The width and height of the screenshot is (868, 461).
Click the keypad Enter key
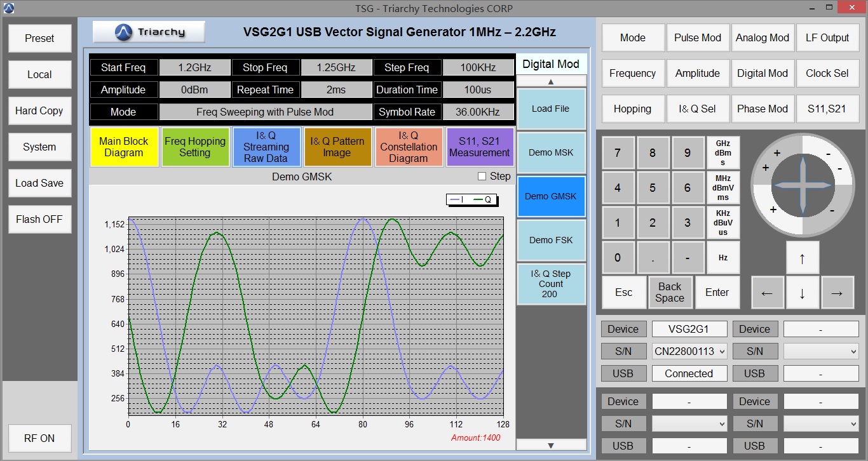717,292
